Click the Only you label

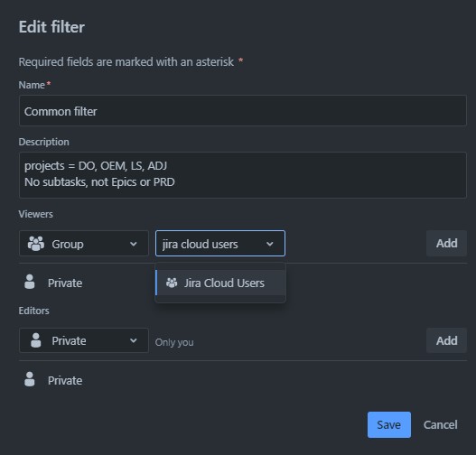tap(174, 342)
